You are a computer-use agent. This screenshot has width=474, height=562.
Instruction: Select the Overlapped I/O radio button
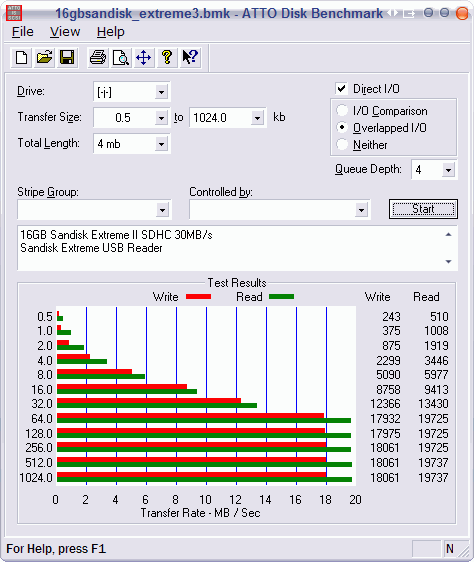(342, 127)
